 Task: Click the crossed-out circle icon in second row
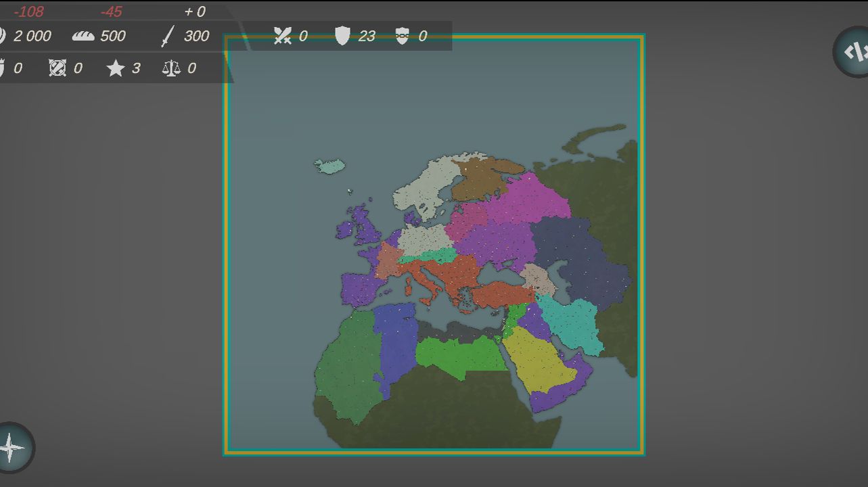(x=58, y=68)
